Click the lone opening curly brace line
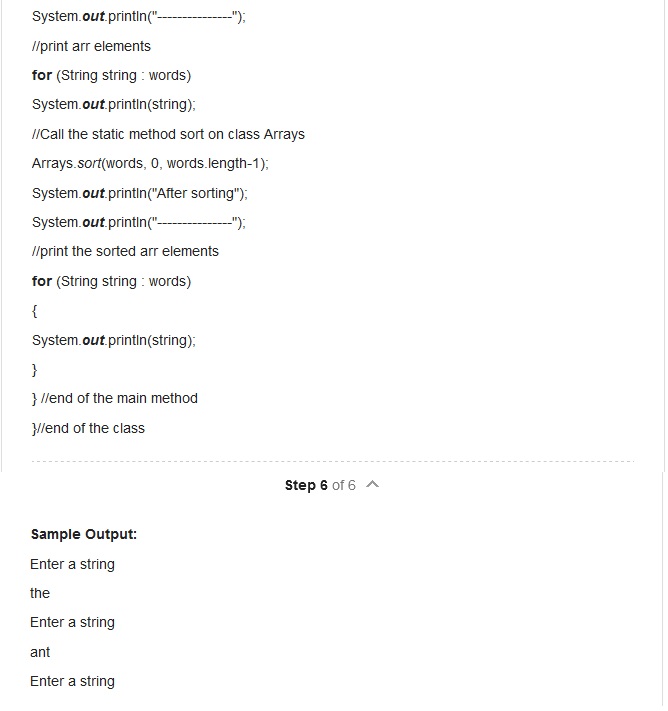The height and width of the screenshot is (711, 668). [35, 311]
